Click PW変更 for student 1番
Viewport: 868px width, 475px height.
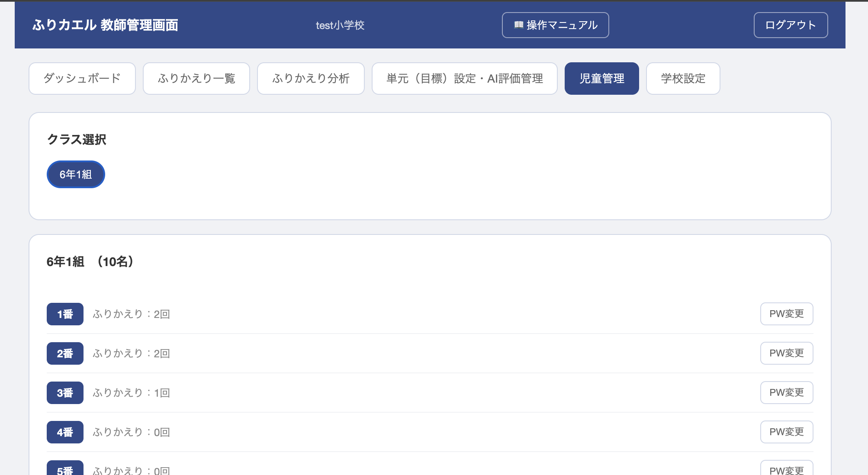786,314
